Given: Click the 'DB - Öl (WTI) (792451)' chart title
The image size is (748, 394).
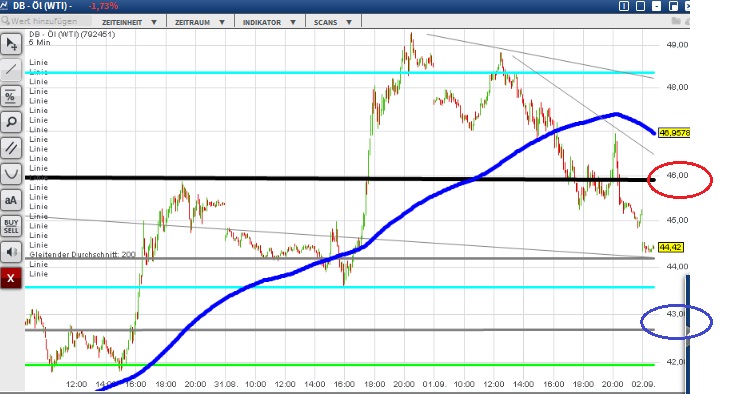Looking at the screenshot, I should pyautogui.click(x=72, y=34).
